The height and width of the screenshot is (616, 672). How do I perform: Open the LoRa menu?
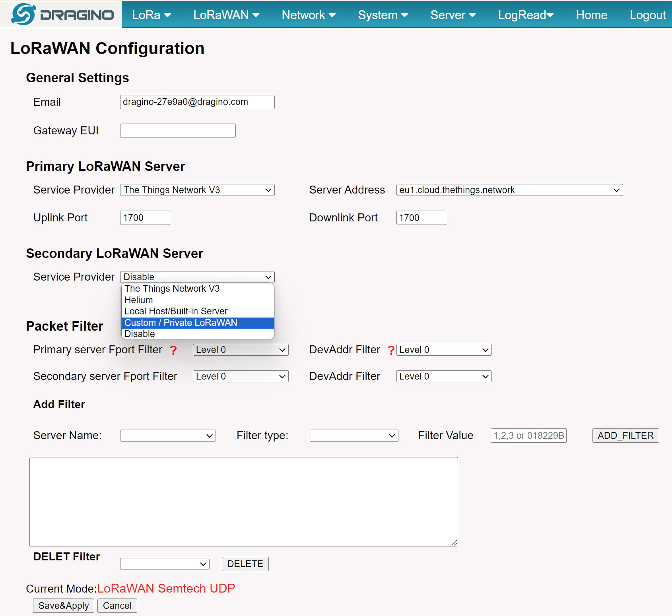pos(151,15)
